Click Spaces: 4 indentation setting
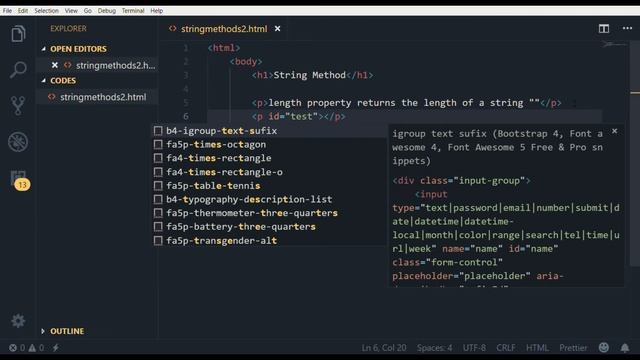Viewport: 640px width, 360px height. pos(434,348)
